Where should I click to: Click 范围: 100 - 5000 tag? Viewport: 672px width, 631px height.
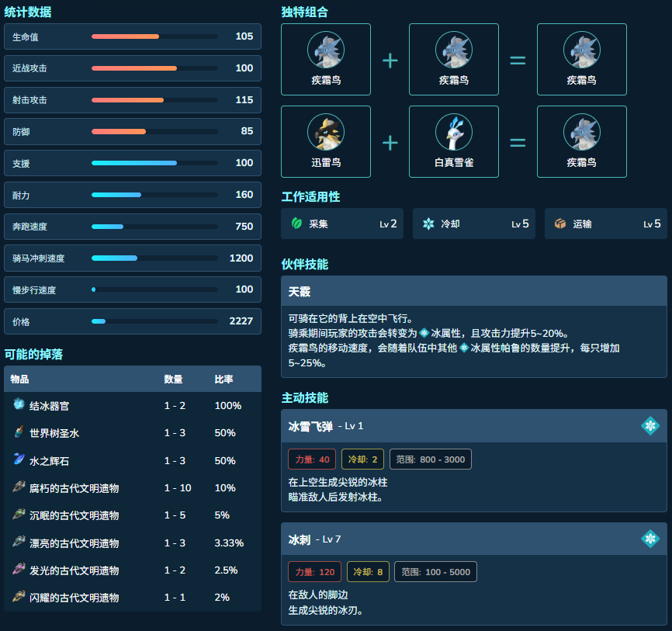pos(435,571)
